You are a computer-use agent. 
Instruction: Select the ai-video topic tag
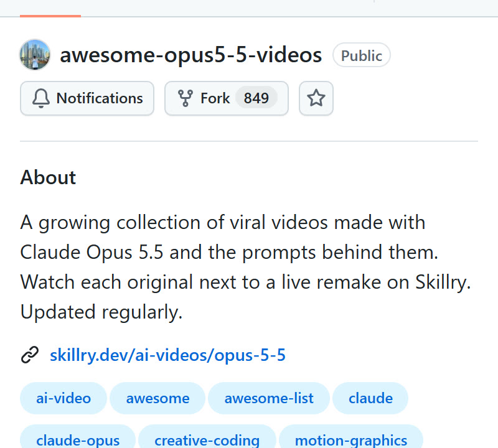point(63,398)
